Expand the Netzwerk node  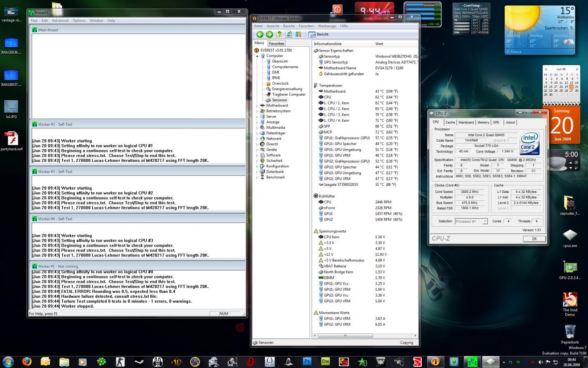click(257, 139)
